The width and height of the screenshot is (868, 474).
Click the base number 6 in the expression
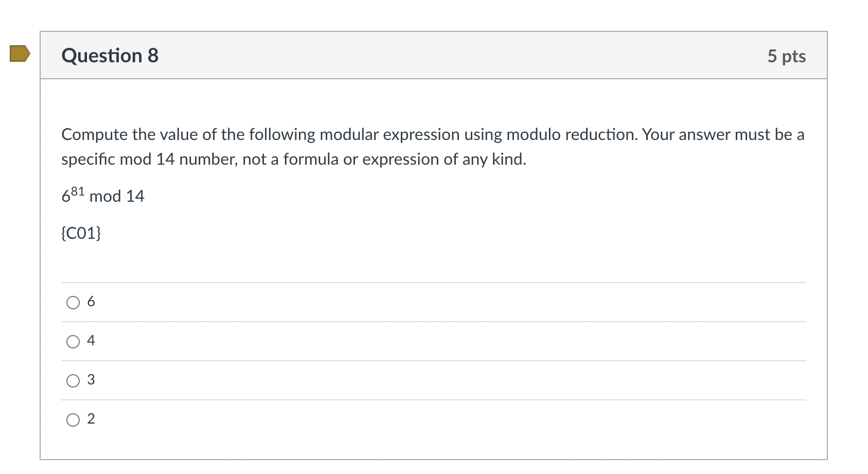66,197
